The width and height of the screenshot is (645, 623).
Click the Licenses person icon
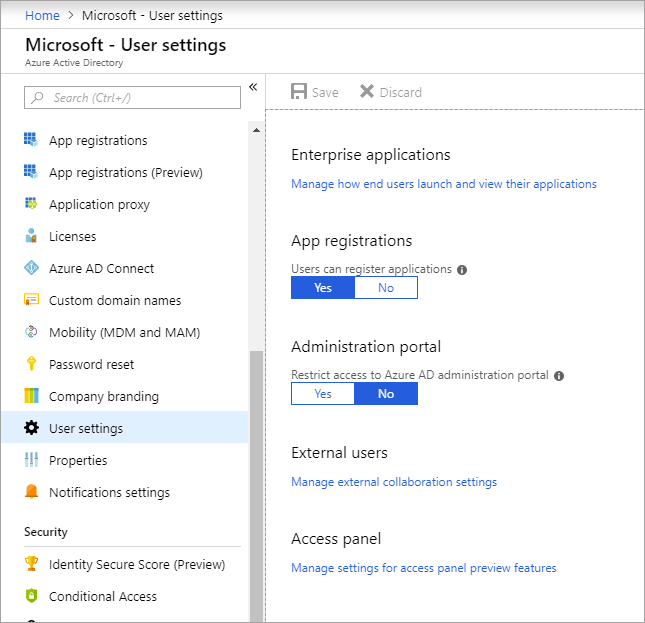tap(31, 236)
